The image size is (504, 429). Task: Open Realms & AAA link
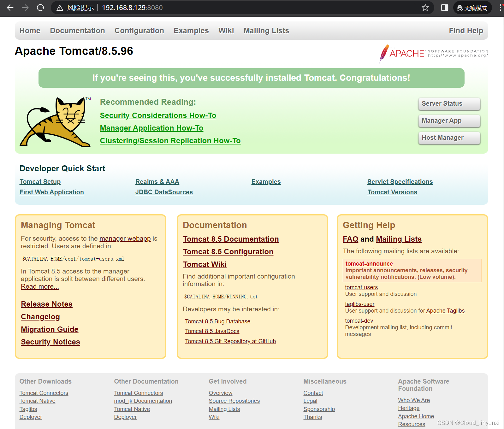tap(157, 182)
